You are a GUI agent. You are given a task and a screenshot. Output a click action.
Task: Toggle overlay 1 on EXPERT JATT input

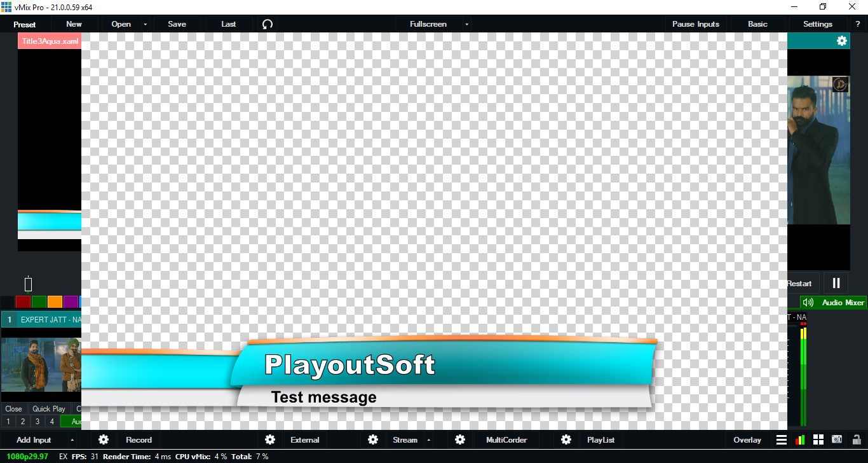tap(8, 421)
